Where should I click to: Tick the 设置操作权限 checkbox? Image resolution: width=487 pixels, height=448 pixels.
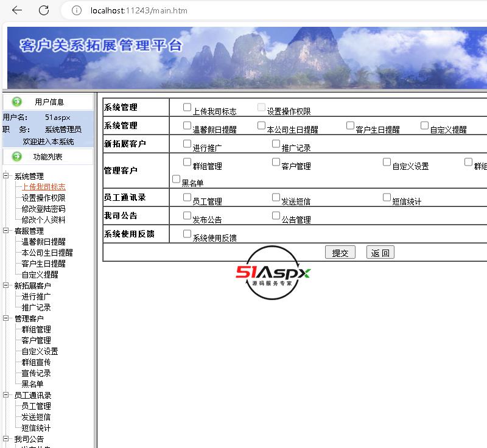pyautogui.click(x=262, y=107)
